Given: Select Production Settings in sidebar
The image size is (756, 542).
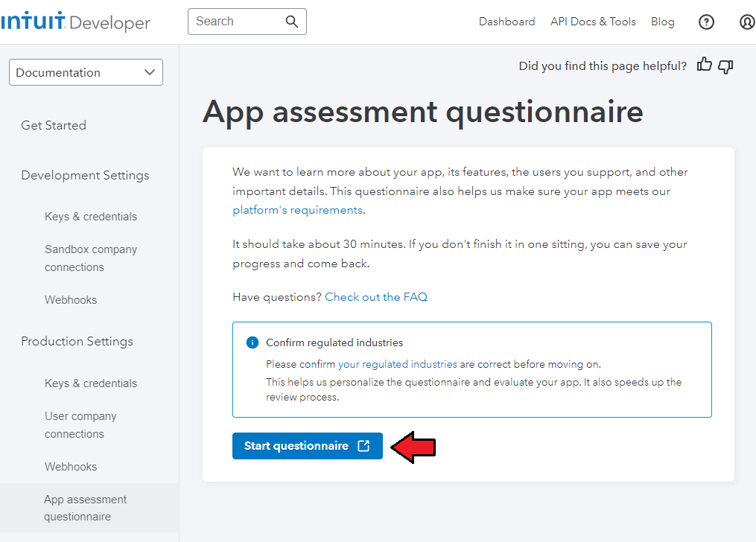Looking at the screenshot, I should pos(77,341).
